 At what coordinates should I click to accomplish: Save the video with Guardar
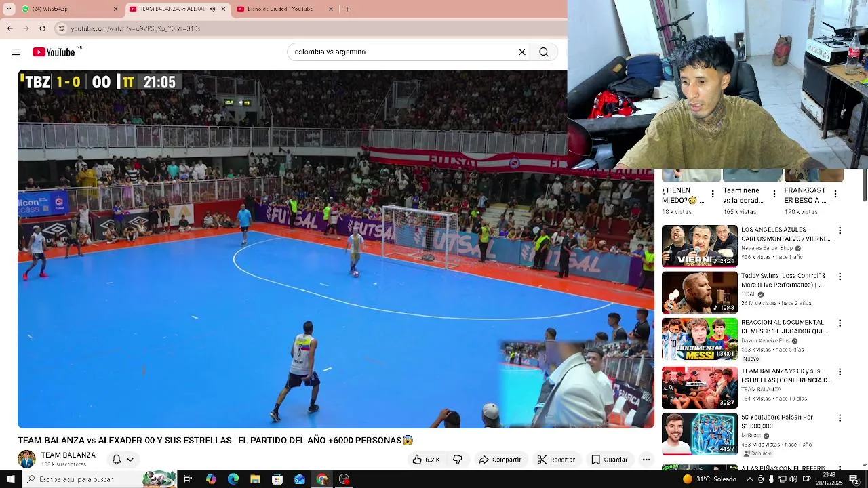(x=609, y=460)
